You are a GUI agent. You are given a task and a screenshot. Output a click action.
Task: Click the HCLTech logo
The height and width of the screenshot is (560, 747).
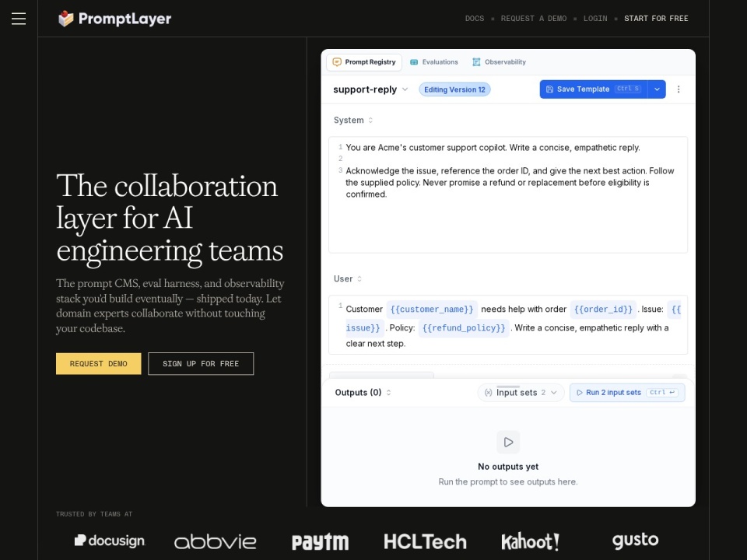tap(425, 541)
